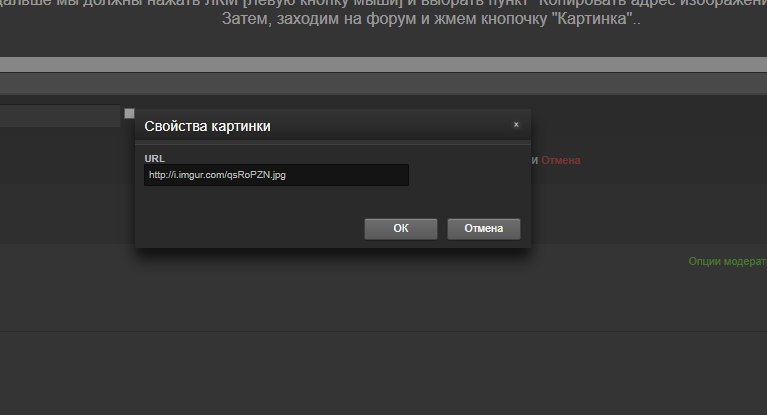Click the light gray horizontal bar near the top
Screen dimensions: 767x415
[384, 64]
